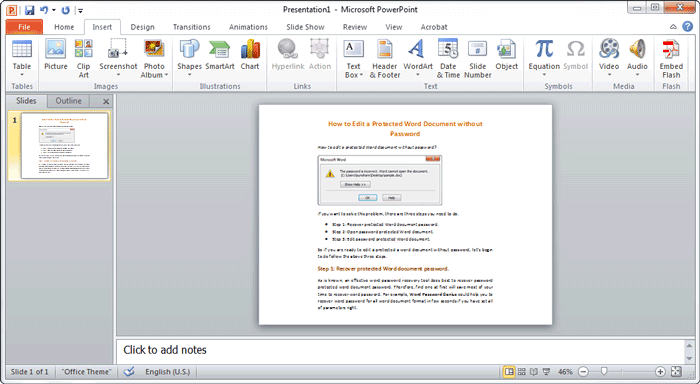
Task: Click Embed Flash button
Action: click(x=671, y=58)
